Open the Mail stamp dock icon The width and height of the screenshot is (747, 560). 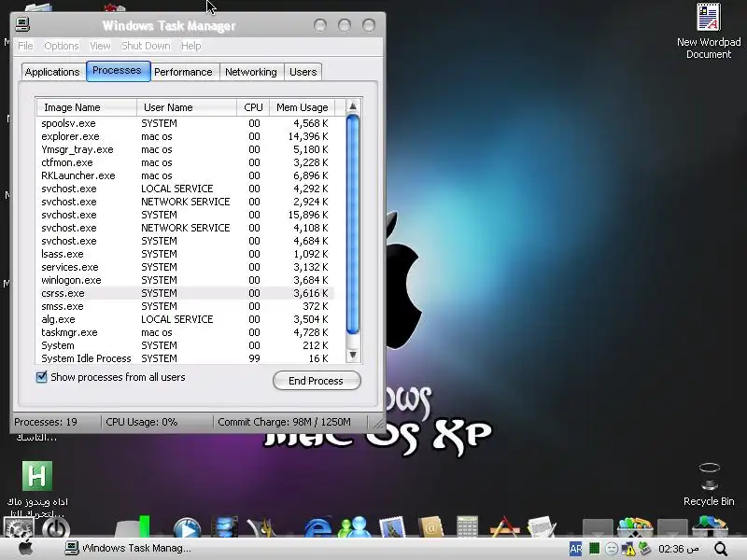(392, 527)
